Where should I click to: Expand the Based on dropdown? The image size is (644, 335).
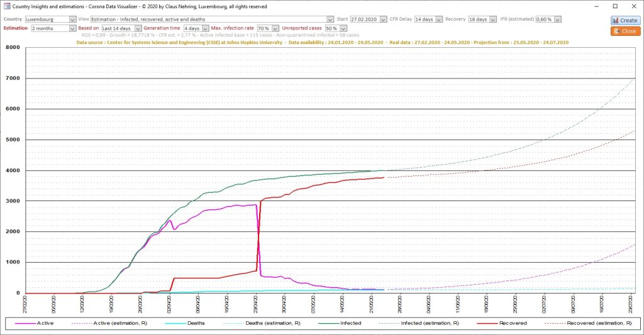click(138, 28)
